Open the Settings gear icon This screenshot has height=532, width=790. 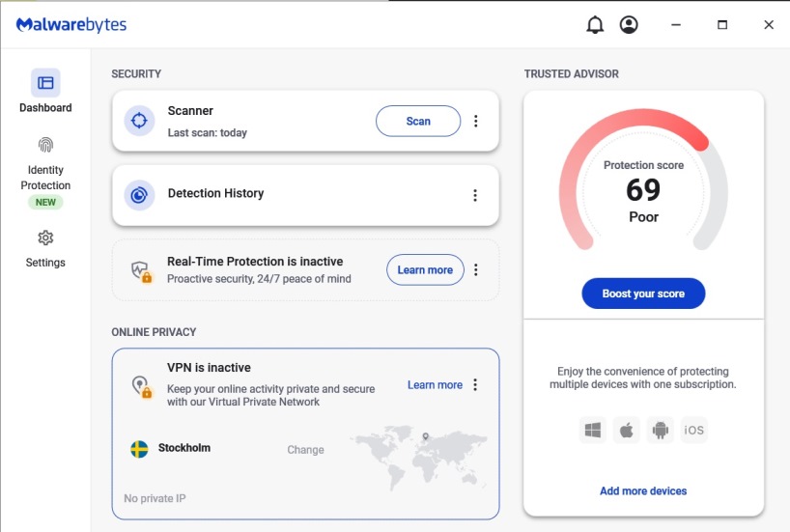click(45, 238)
